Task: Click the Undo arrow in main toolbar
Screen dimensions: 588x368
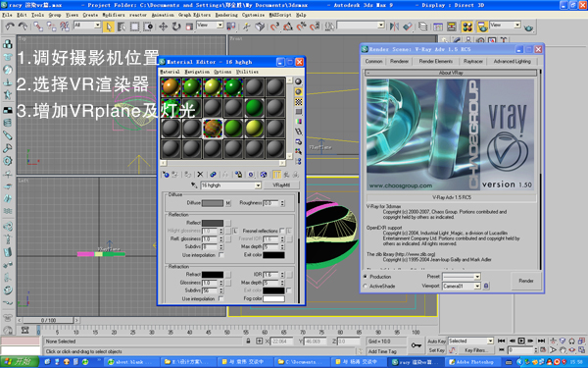Action: (10, 26)
